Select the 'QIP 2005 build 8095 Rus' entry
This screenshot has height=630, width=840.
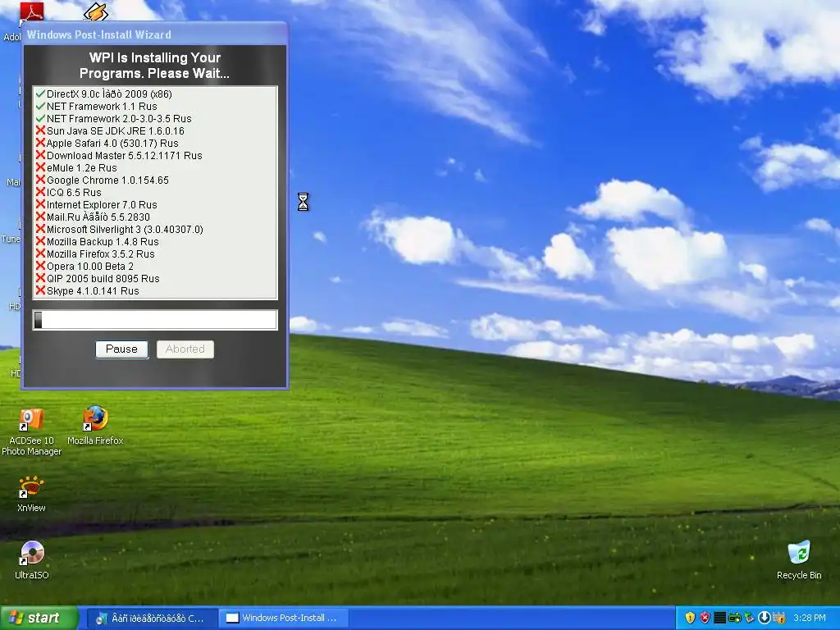pos(103,279)
